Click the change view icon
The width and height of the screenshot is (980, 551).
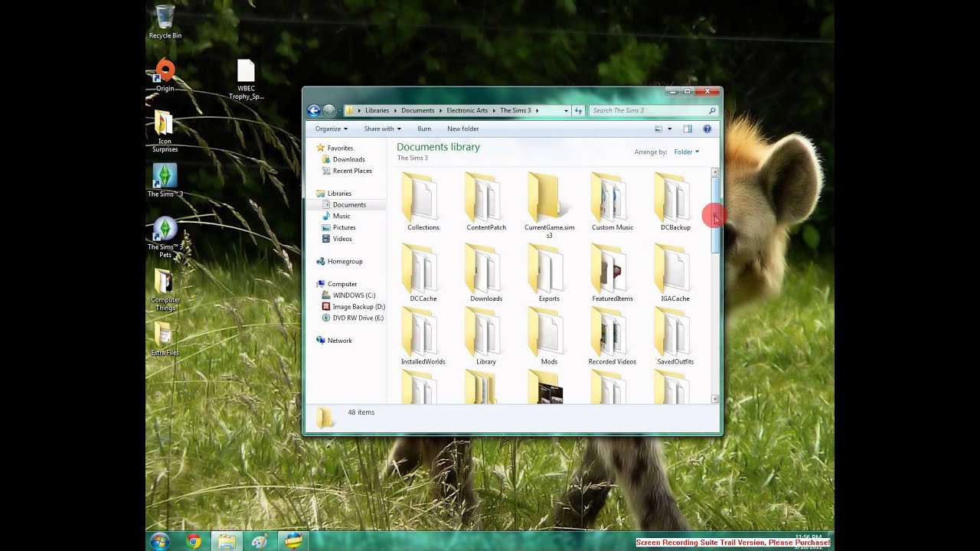pyautogui.click(x=658, y=129)
